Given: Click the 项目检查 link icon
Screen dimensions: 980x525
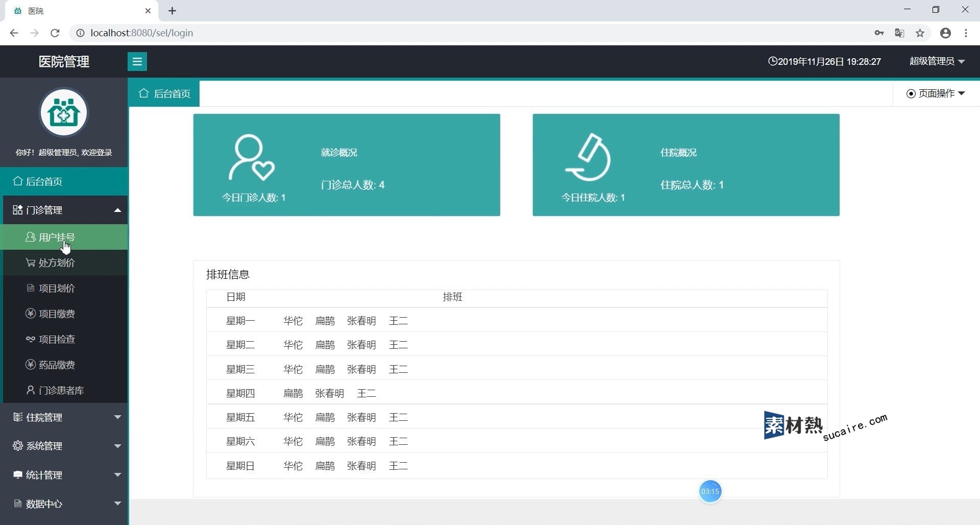Looking at the screenshot, I should (x=30, y=339).
